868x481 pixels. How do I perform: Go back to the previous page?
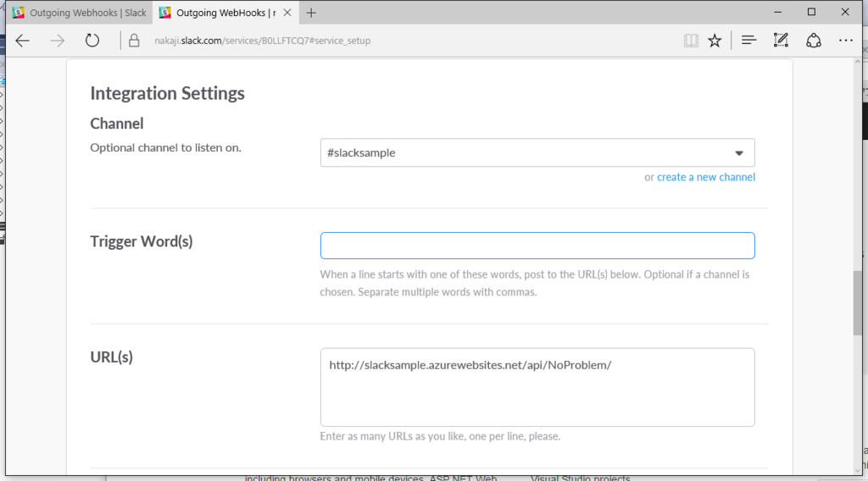point(23,41)
